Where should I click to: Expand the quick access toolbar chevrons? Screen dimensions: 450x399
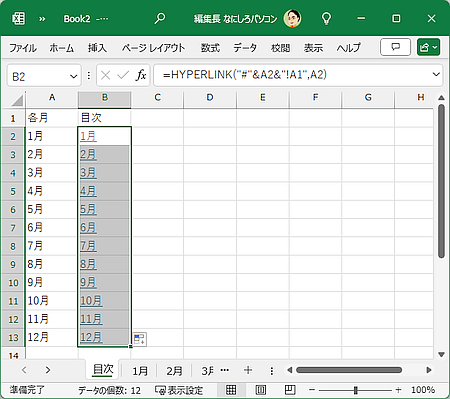pyautogui.click(x=42, y=19)
